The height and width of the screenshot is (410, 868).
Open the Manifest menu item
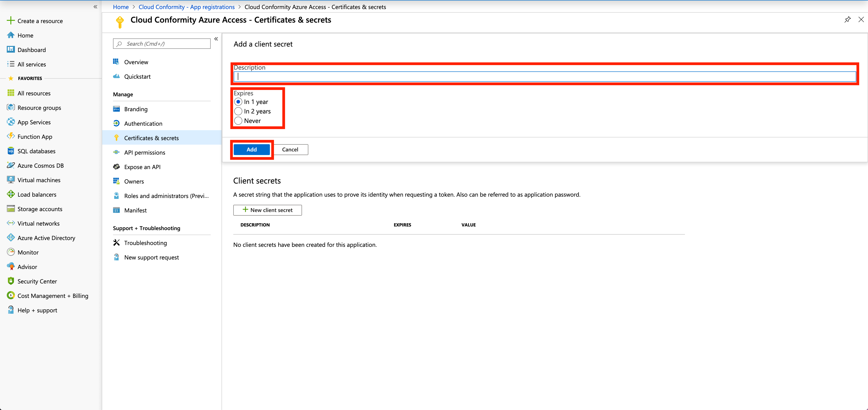point(162,210)
